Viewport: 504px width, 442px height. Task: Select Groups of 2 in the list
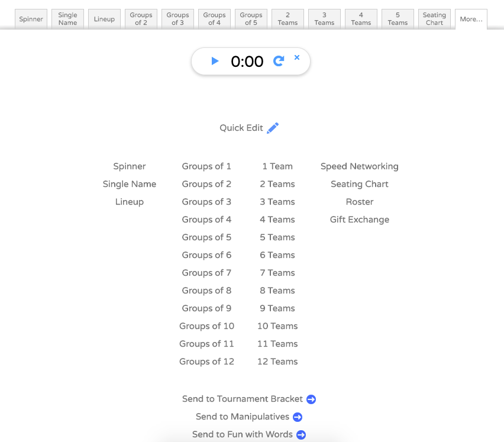coord(206,184)
